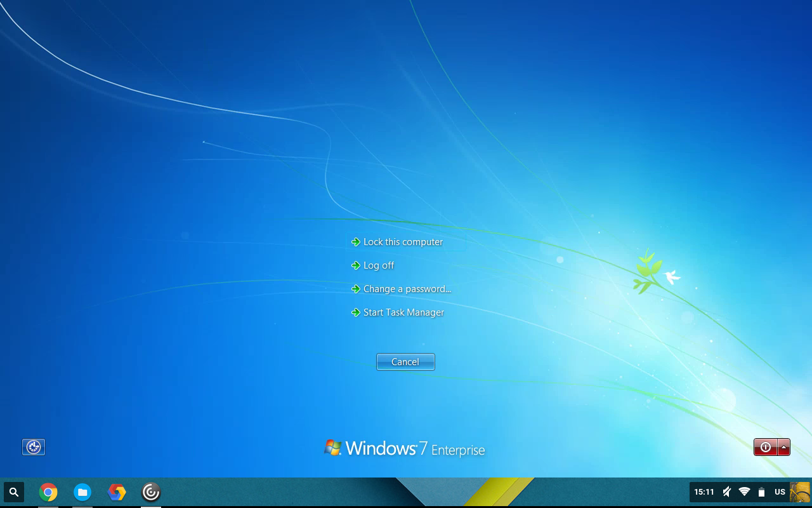Screen dimensions: 812x508
Task: Open the Chrome OS launcher search
Action: [x=14, y=492]
